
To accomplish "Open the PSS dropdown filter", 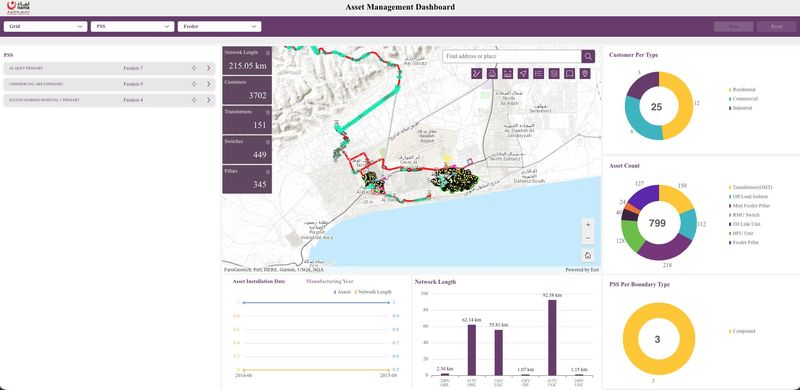I will coord(132,27).
